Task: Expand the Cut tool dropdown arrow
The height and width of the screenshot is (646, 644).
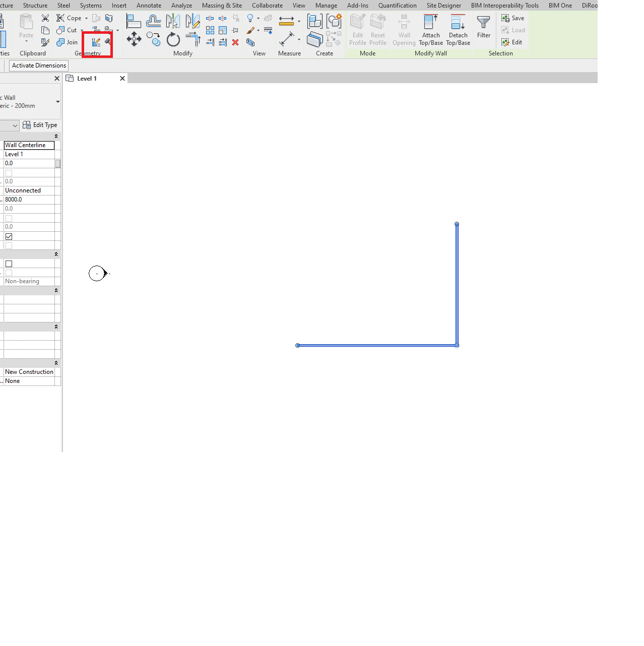Action: 81,30
